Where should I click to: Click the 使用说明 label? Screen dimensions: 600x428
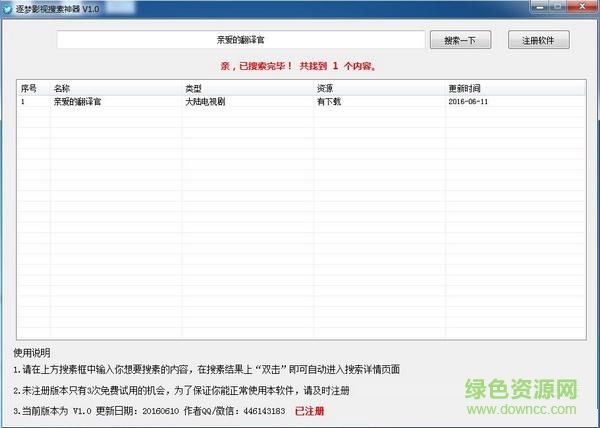coord(32,353)
